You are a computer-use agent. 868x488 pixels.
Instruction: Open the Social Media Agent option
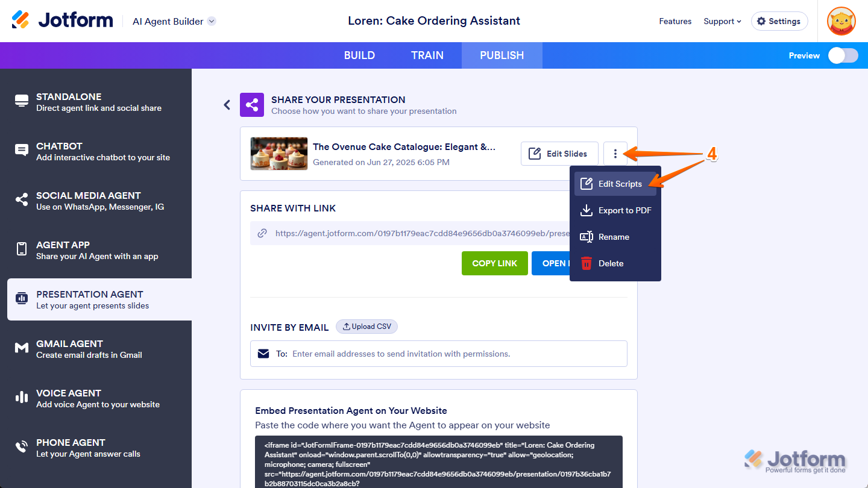coord(99,201)
